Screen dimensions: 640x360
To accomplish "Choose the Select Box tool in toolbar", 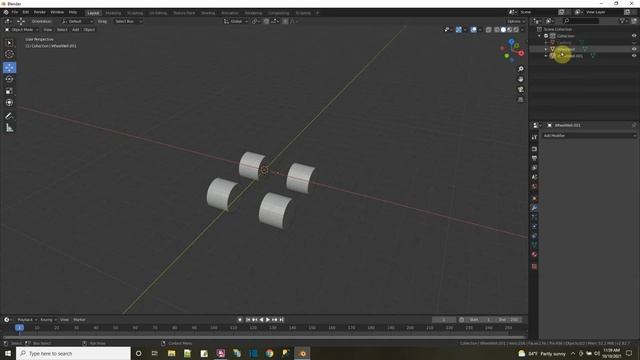I will coord(9,42).
